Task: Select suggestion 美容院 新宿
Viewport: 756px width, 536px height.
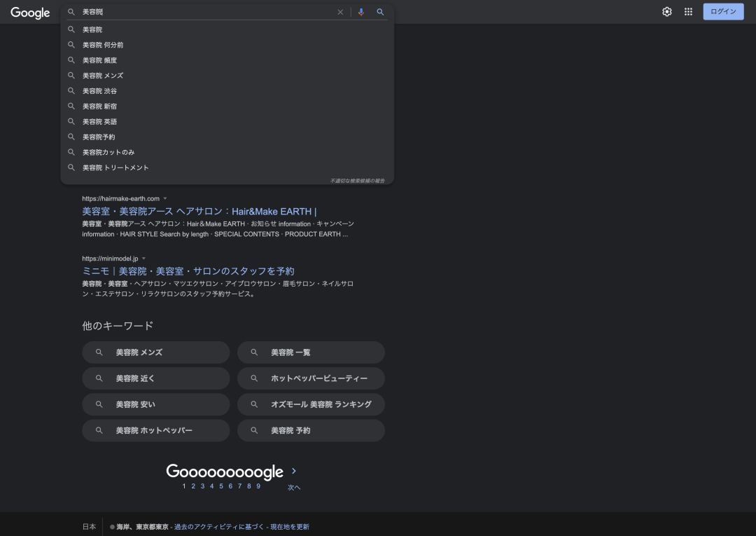Action: (227, 106)
